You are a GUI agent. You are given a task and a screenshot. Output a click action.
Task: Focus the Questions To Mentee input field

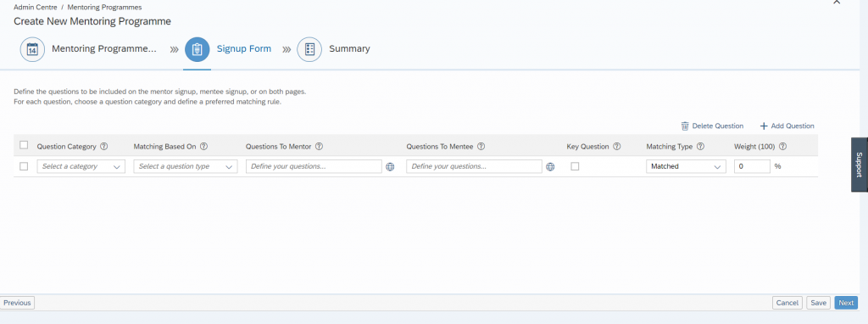click(474, 166)
